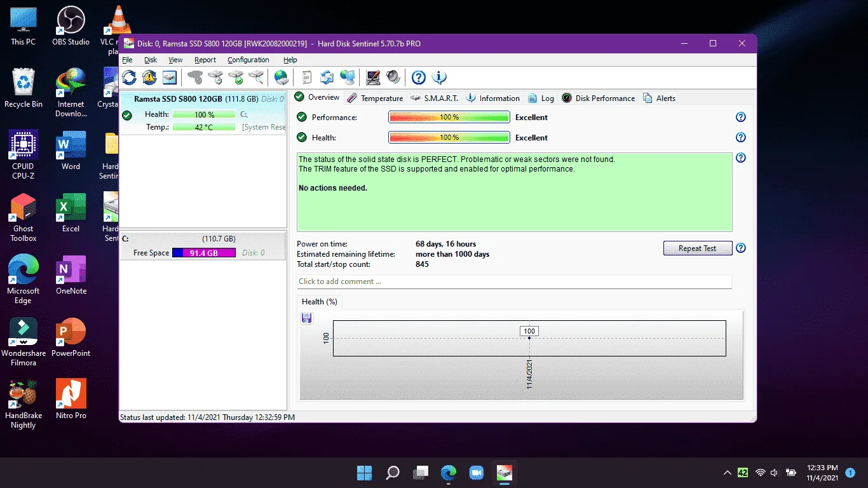Screen dimensions: 868x488
Task: Click the question mark Help toolbar icon
Action: tap(418, 78)
